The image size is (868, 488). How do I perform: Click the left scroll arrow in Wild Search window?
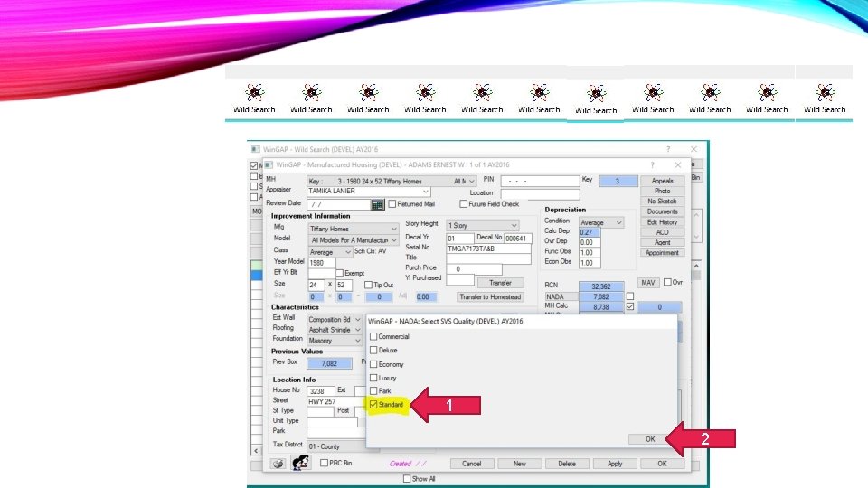[256, 451]
